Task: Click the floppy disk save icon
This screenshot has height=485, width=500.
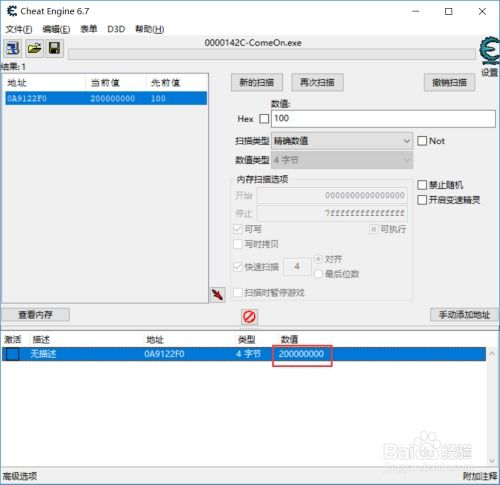Action: pos(54,49)
